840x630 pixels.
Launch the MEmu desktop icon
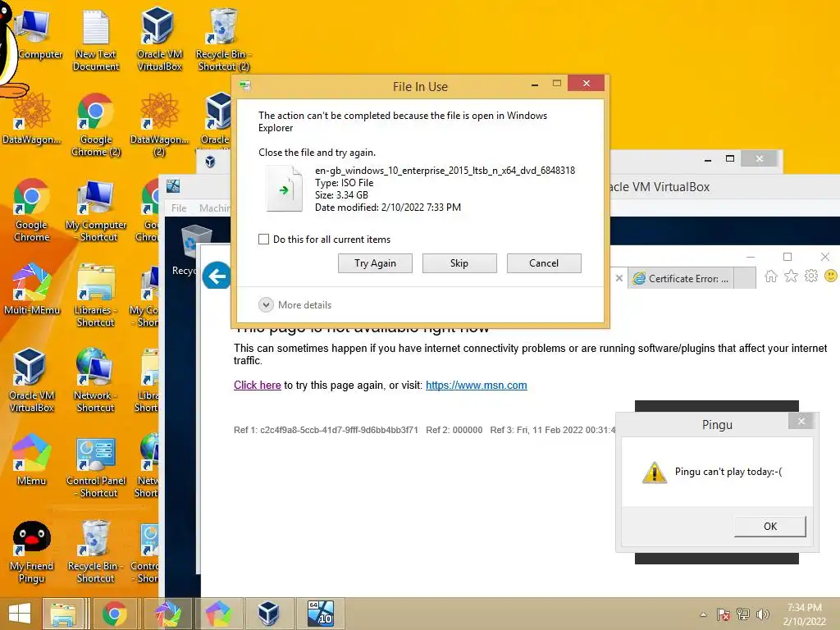[32, 460]
